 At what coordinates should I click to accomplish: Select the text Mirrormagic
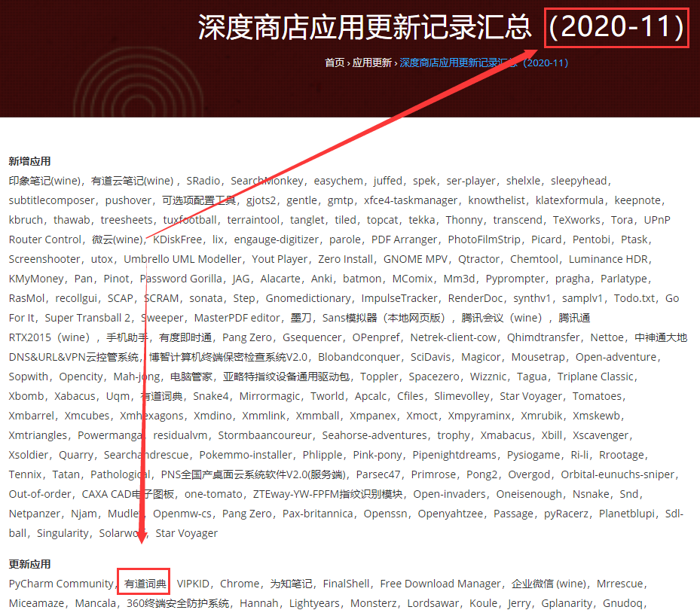coord(269,397)
